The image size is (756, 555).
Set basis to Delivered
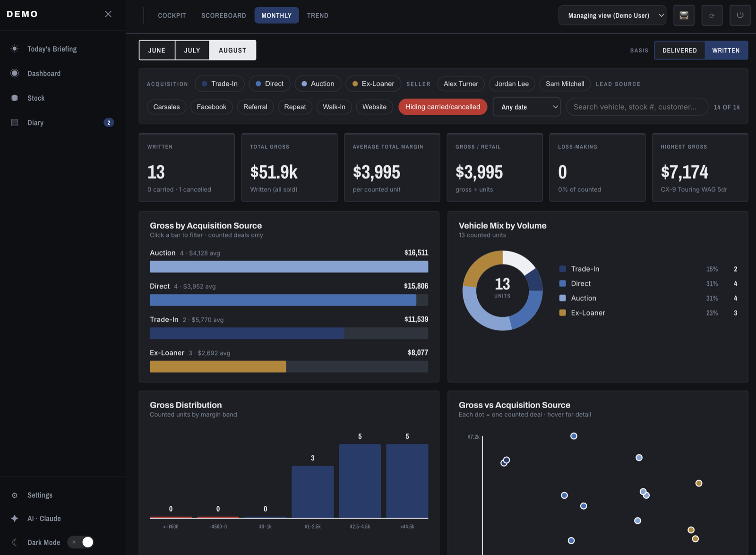coord(679,51)
